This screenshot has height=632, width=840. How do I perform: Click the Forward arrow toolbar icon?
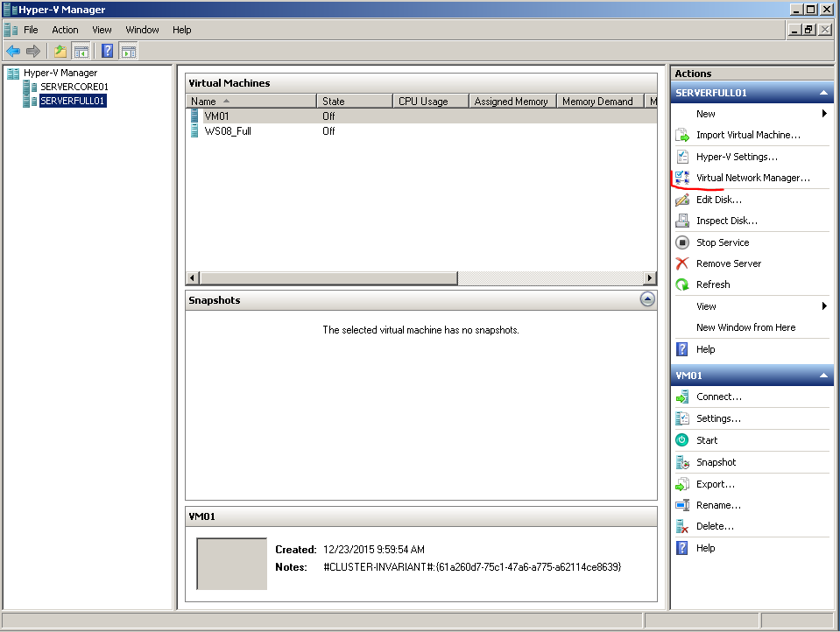[33, 52]
